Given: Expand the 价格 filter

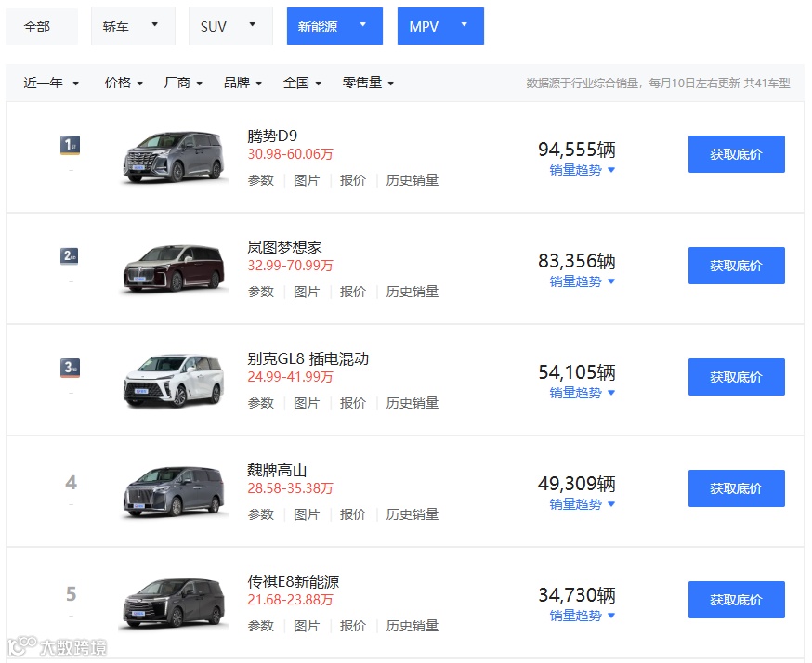Looking at the screenshot, I should 124,83.
